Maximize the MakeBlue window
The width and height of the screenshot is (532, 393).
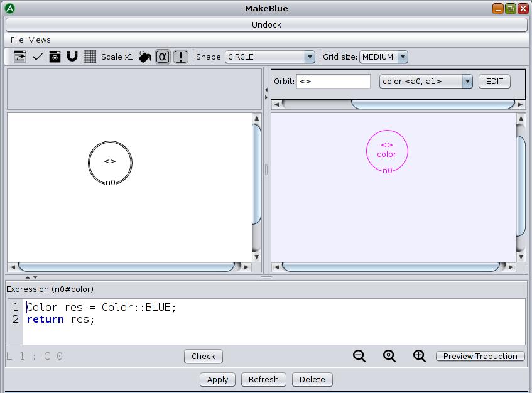point(510,9)
